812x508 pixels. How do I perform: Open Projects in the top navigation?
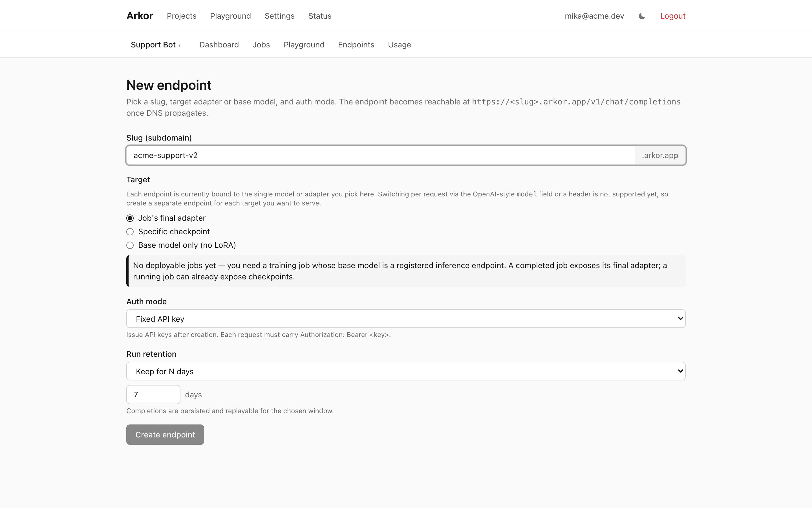(x=182, y=16)
